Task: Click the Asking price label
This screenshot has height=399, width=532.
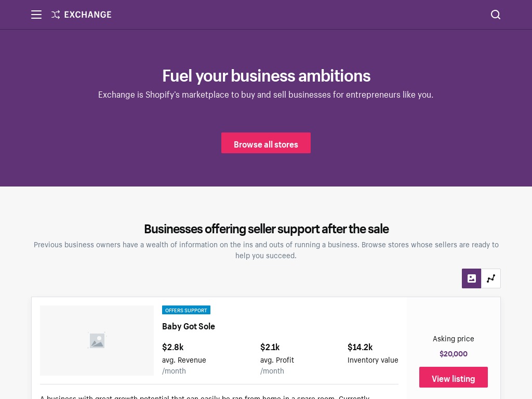Action: (453, 339)
